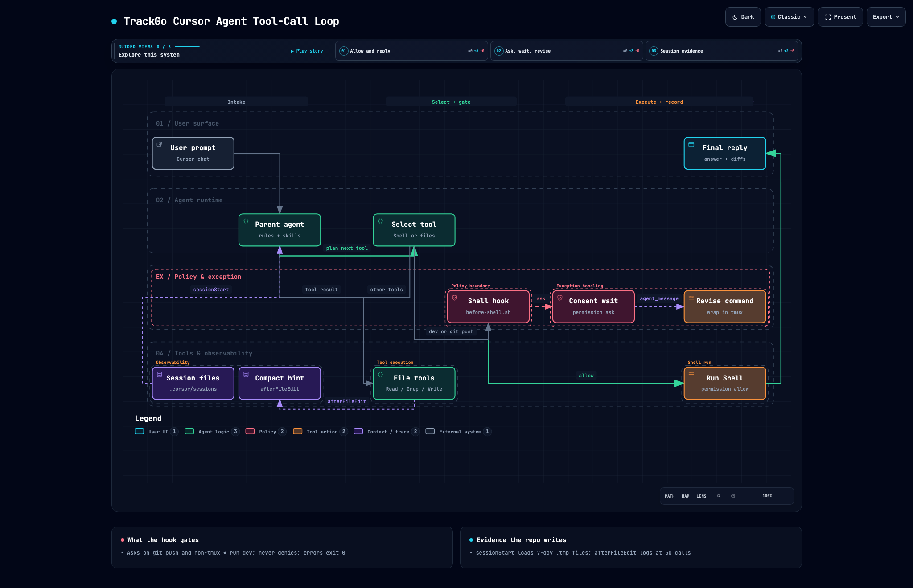The width and height of the screenshot is (913, 588).
Task: Toggle User UI legend filter
Action: pos(156,431)
